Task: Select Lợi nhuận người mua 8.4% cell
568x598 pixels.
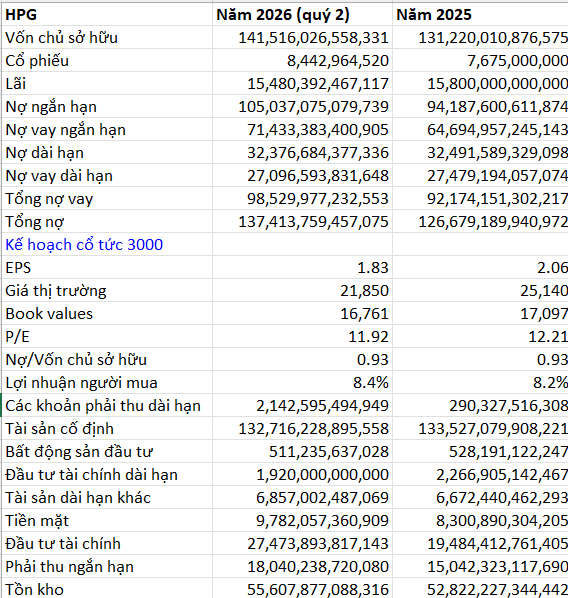Action: (x=303, y=382)
